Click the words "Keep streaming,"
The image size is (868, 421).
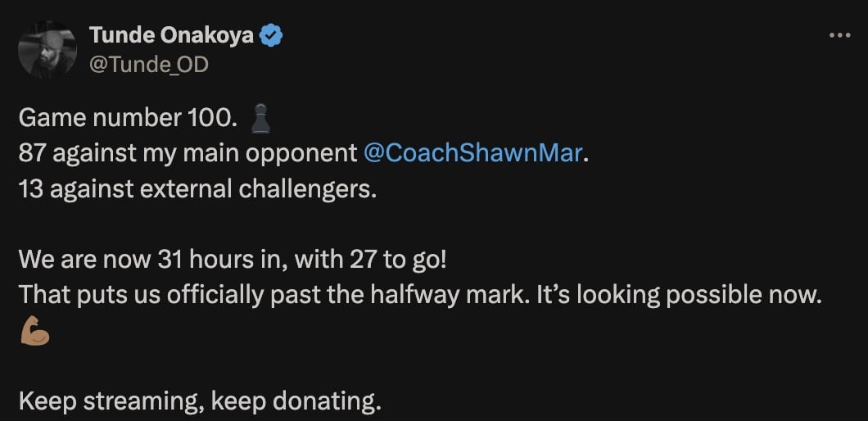tap(118, 401)
